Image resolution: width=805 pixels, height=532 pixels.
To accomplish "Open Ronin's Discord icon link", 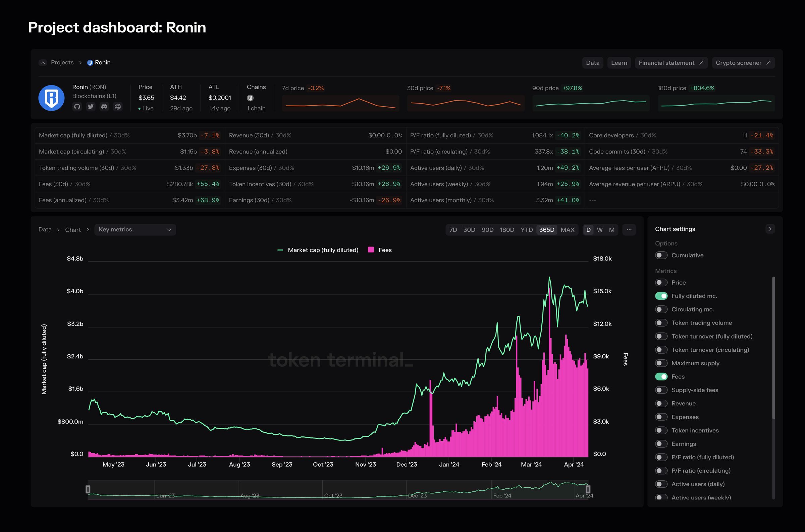I will point(104,107).
